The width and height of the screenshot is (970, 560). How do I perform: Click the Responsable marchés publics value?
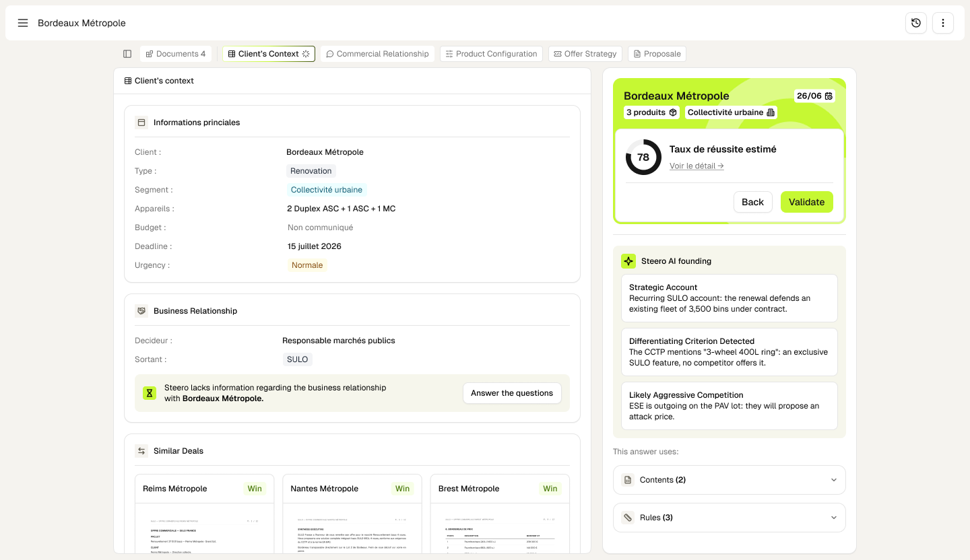[339, 341]
